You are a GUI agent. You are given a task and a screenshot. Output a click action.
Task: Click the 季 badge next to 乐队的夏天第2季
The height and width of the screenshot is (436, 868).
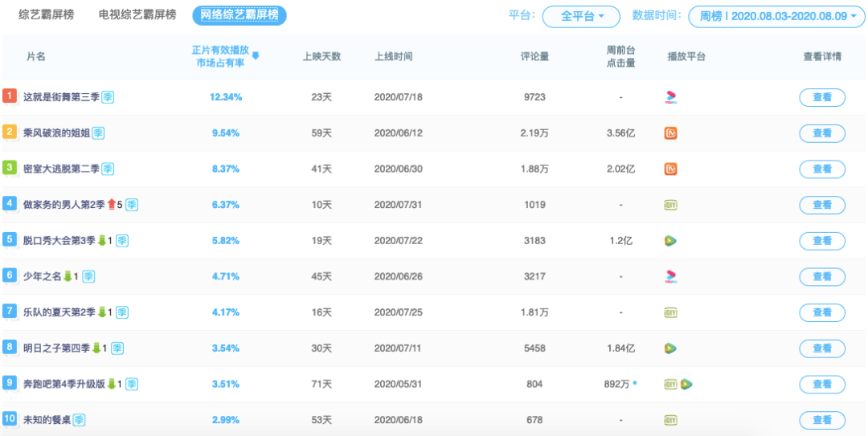(123, 312)
